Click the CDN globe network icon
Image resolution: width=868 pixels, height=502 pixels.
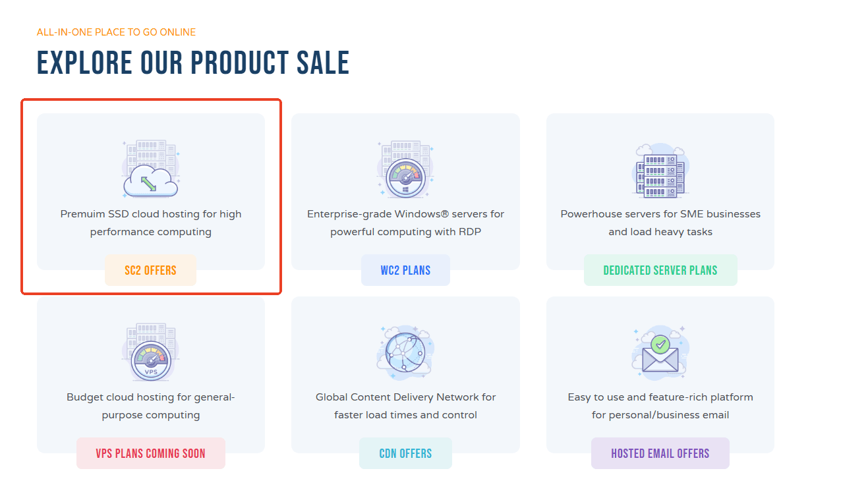405,352
